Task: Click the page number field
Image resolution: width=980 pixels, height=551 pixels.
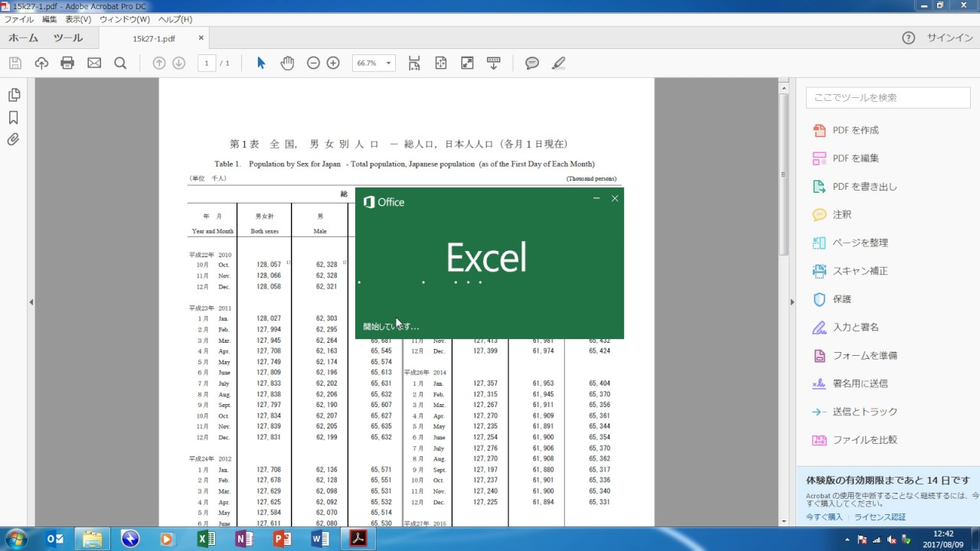Action: click(x=207, y=63)
